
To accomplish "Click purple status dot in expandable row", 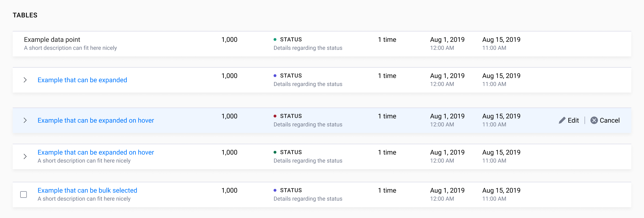I will click(275, 76).
